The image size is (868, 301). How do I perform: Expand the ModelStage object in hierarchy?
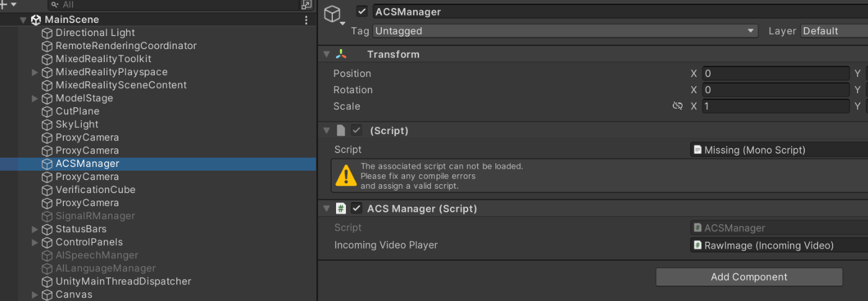click(35, 98)
